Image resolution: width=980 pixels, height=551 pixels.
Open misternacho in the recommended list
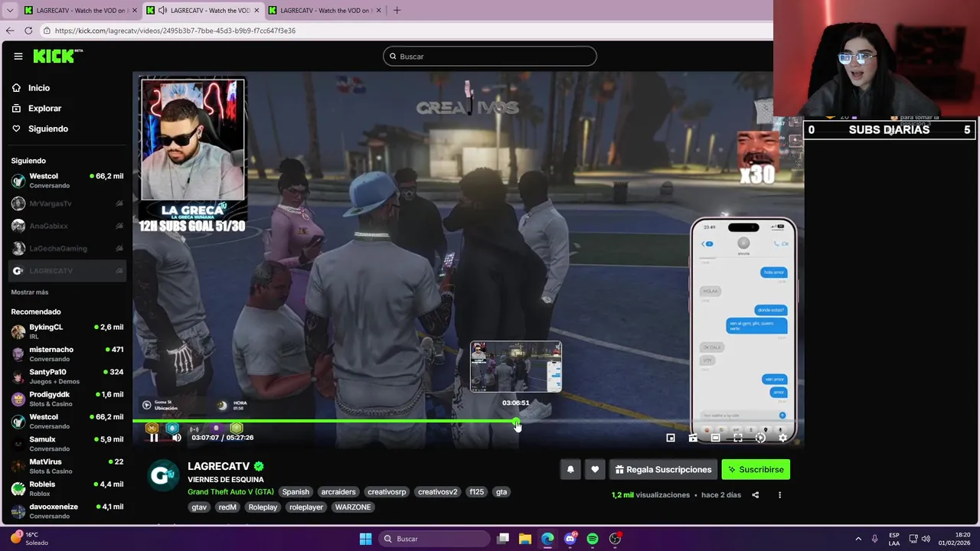tap(67, 354)
